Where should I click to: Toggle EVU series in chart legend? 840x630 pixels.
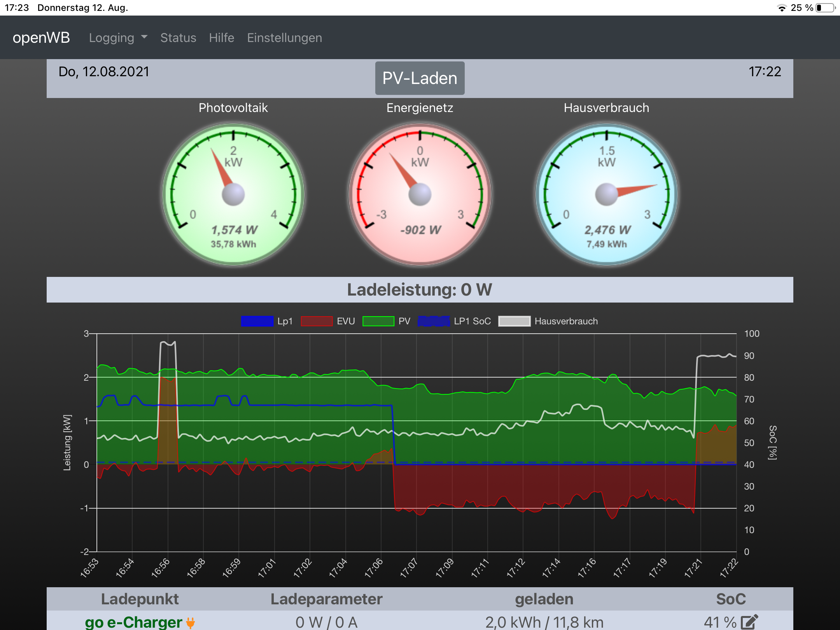(x=328, y=321)
